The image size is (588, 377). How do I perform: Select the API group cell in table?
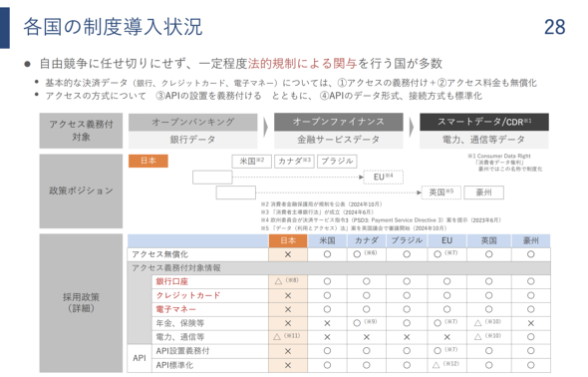point(140,358)
